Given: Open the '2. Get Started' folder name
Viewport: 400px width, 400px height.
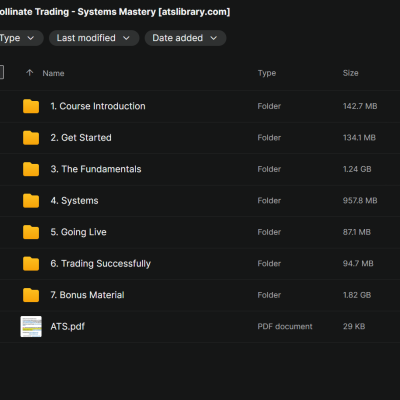Looking at the screenshot, I should [81, 138].
